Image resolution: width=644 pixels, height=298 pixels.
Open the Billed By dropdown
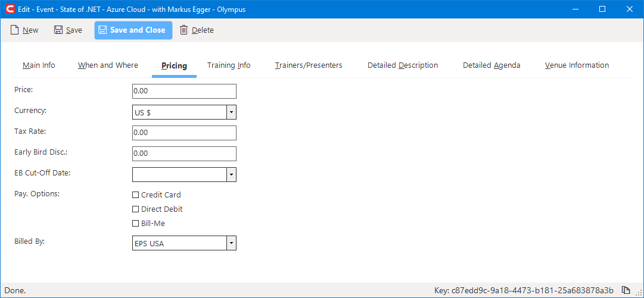[231, 243]
